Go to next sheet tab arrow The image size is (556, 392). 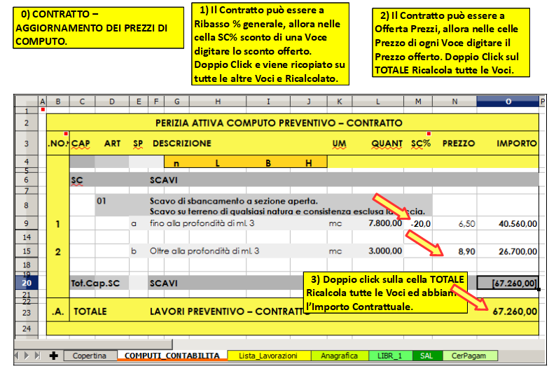pos(27,356)
